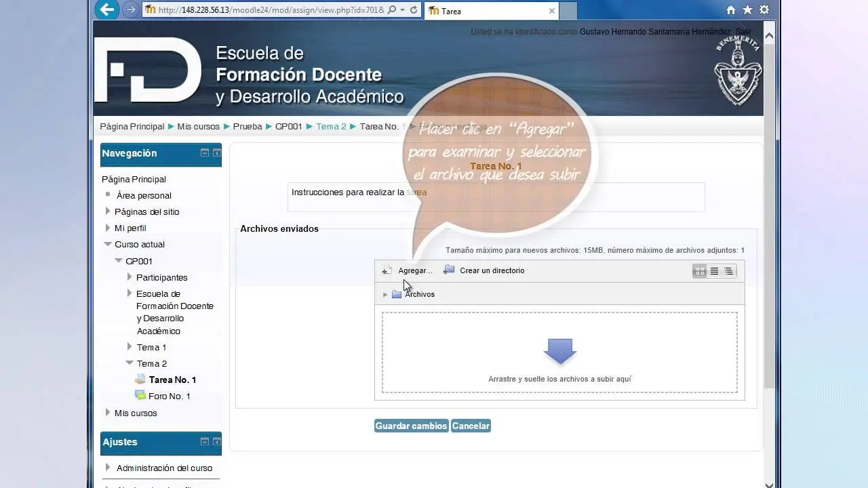This screenshot has height=488, width=868.
Task: Expand Mi perfil node
Action: click(x=107, y=228)
